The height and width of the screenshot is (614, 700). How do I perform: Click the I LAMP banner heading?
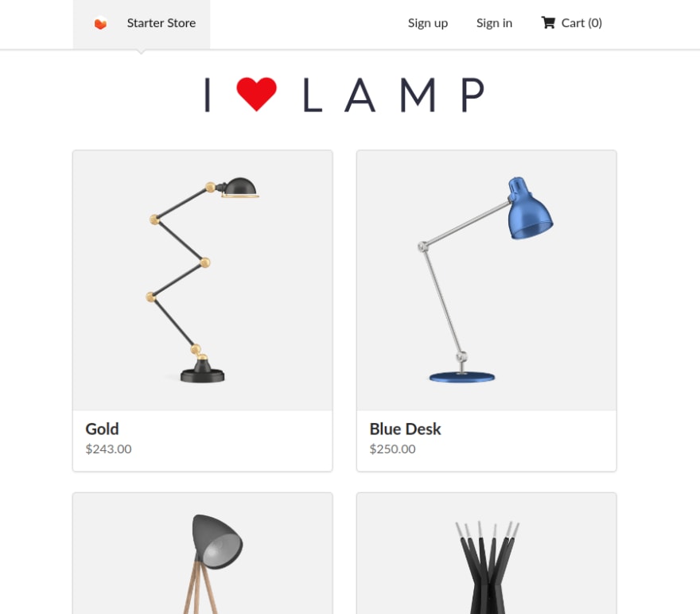[344, 95]
